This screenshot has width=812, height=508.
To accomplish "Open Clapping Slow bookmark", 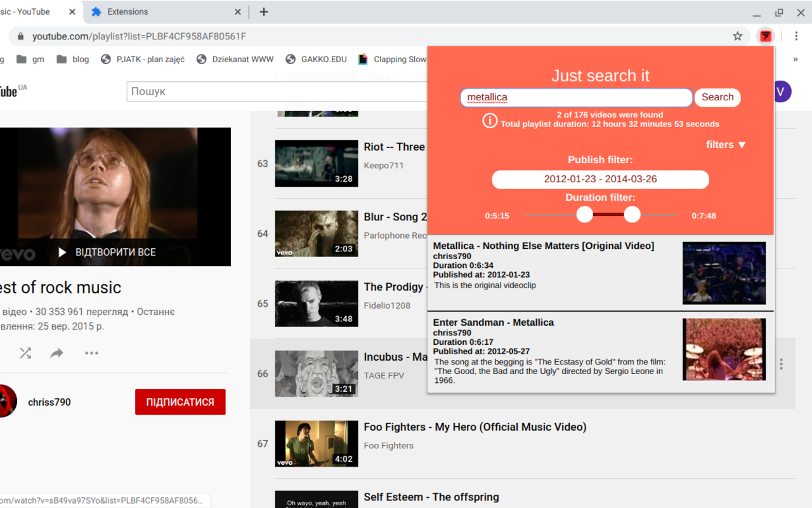I will click(393, 59).
